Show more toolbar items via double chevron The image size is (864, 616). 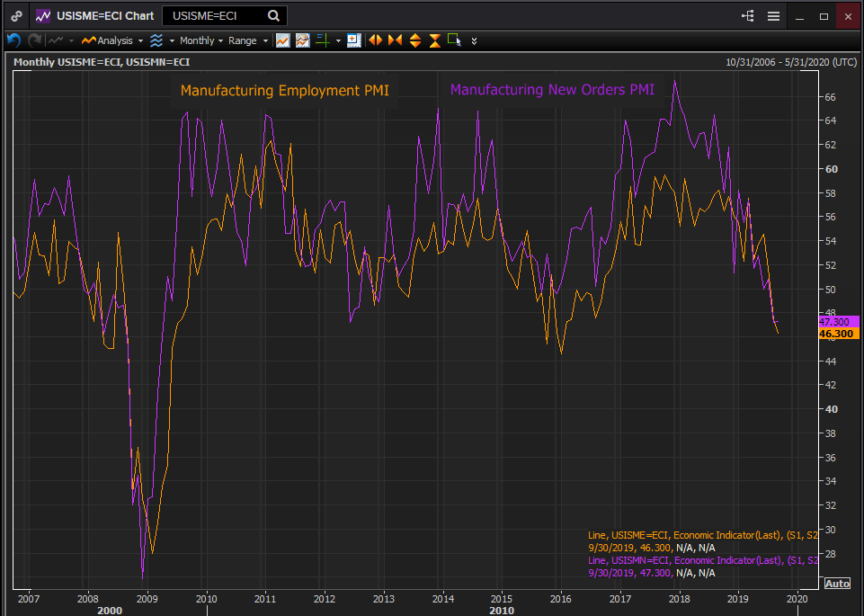click(x=474, y=40)
